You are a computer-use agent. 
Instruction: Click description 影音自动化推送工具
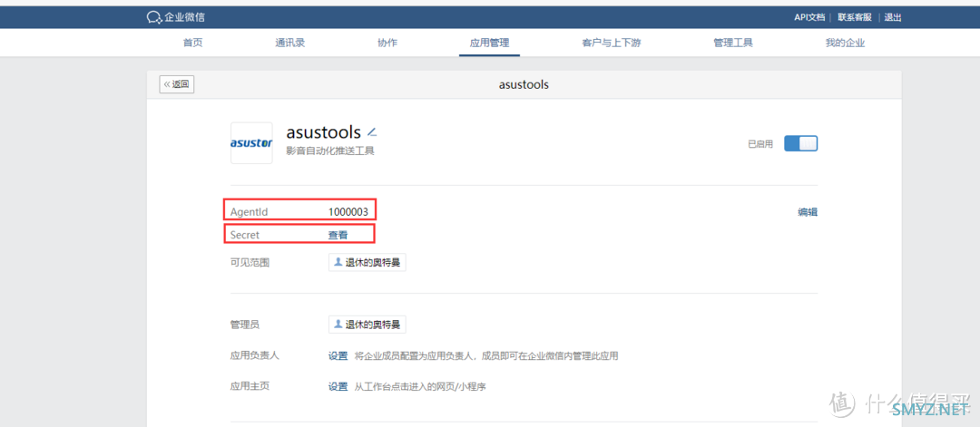(x=330, y=151)
